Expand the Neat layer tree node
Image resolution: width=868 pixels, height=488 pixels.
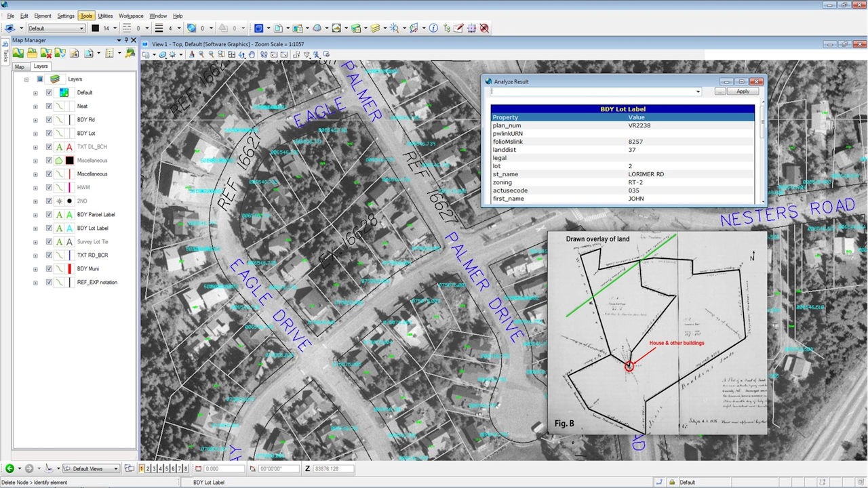(35, 106)
